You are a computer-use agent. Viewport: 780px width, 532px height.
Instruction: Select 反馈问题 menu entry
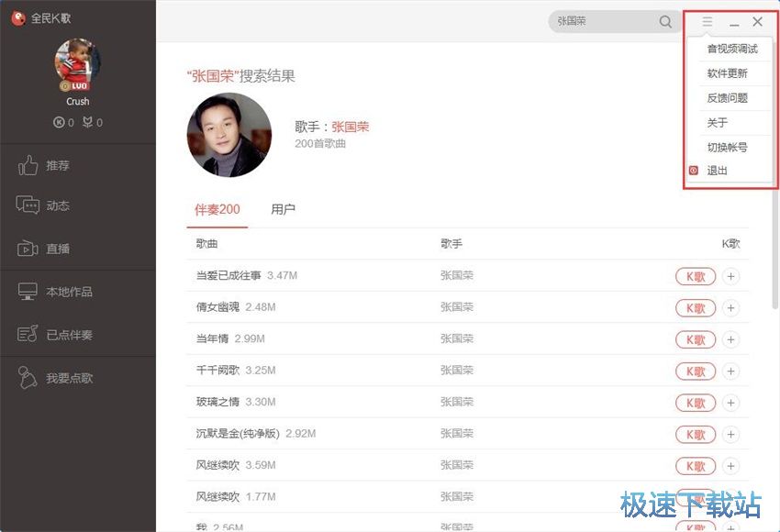pyautogui.click(x=728, y=98)
